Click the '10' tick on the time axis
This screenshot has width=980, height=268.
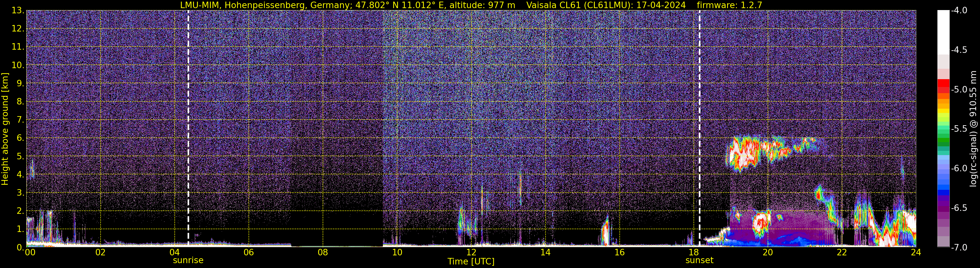coord(397,252)
